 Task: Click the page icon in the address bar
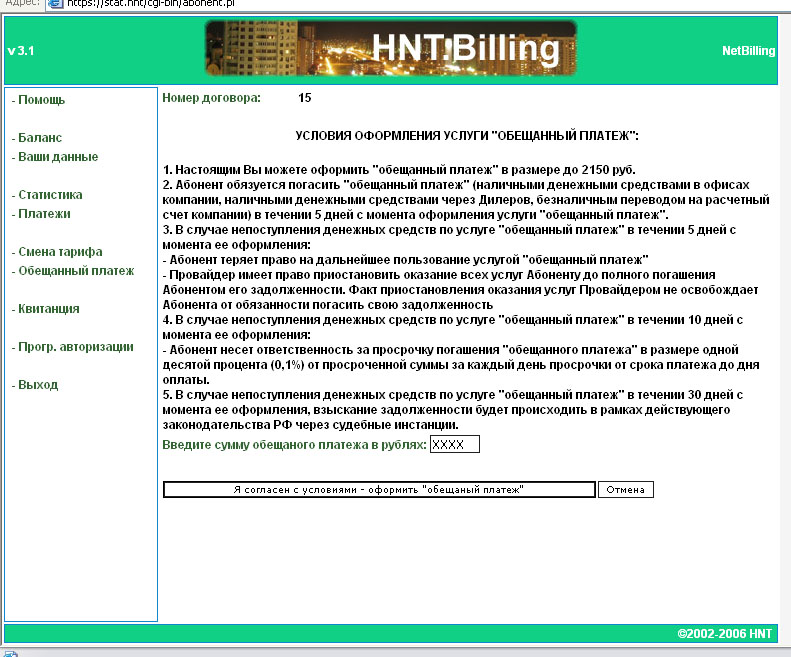[56, 3]
